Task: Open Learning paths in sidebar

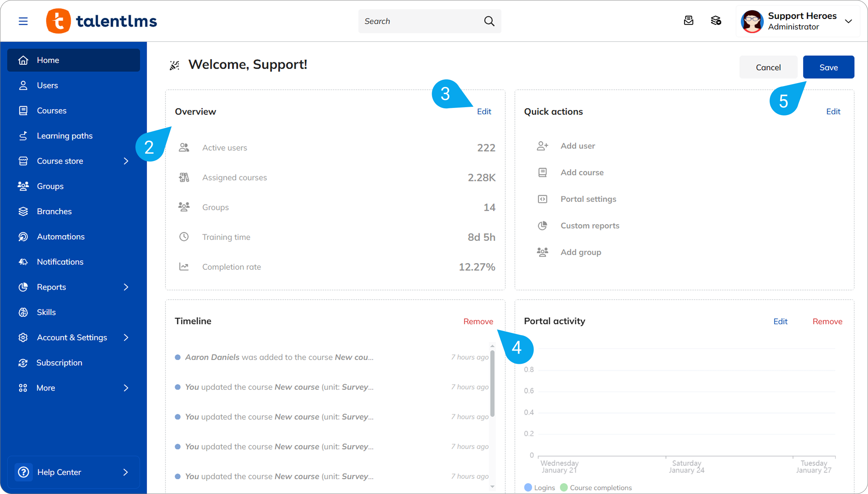Action: [64, 136]
